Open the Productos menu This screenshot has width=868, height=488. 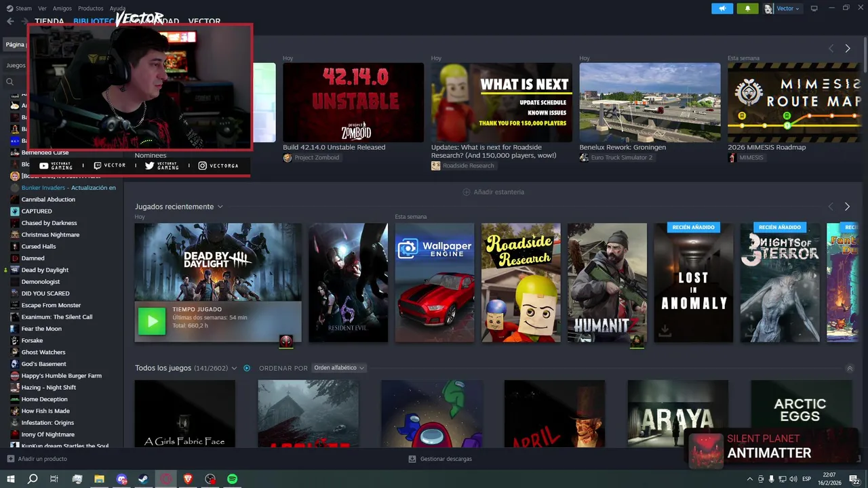coord(90,8)
